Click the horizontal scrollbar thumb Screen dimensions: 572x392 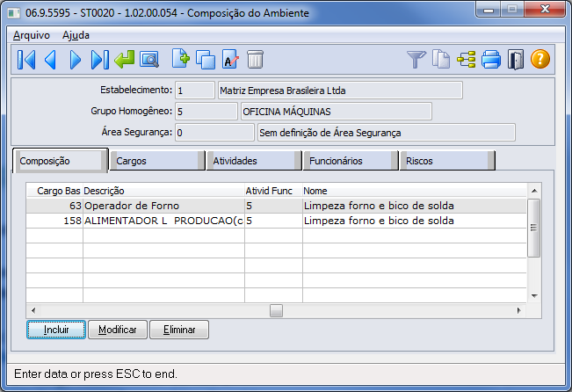[276, 310]
